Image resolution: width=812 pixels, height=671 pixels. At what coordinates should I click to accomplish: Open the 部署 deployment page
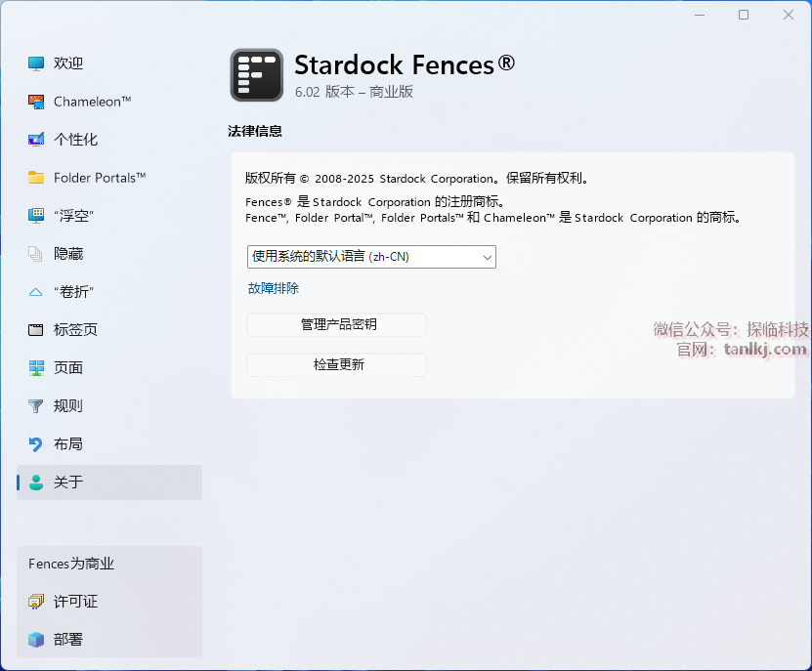pyautogui.click(x=109, y=640)
